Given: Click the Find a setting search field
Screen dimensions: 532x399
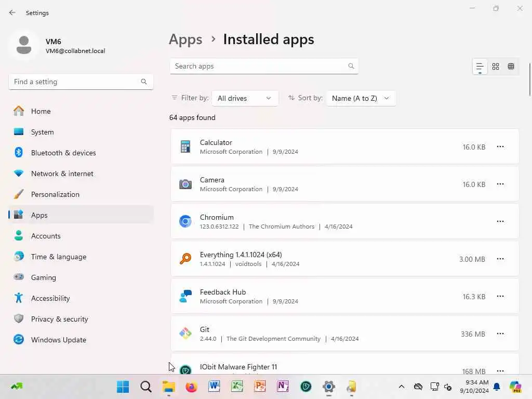Looking at the screenshot, I should tap(81, 82).
